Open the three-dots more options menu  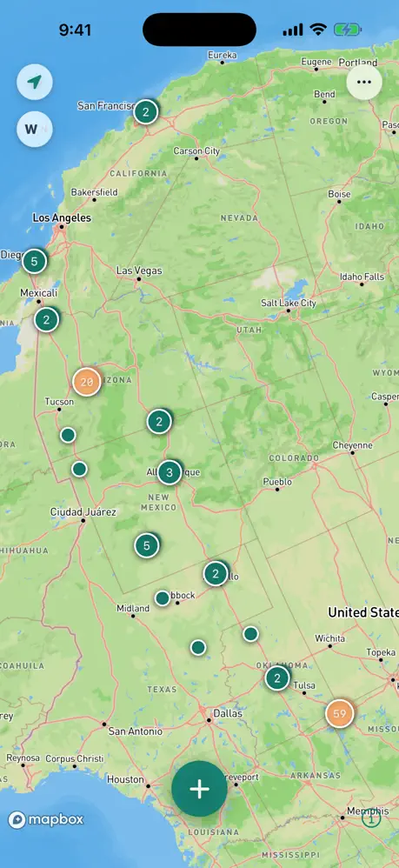pos(364,82)
